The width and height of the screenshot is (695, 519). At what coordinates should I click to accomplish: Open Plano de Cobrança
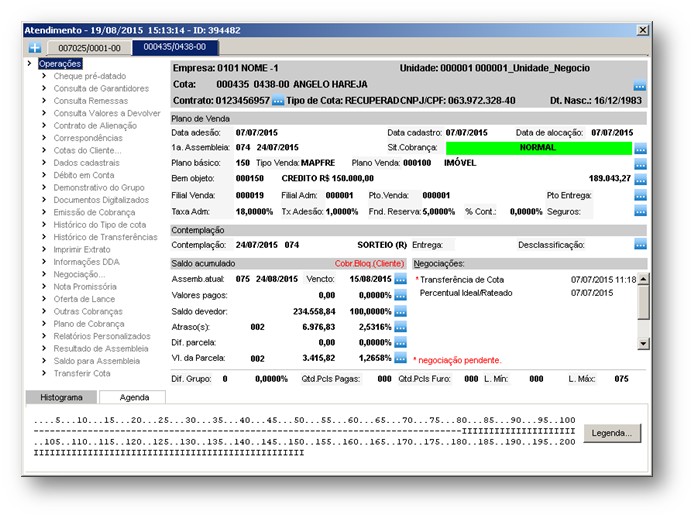point(89,324)
